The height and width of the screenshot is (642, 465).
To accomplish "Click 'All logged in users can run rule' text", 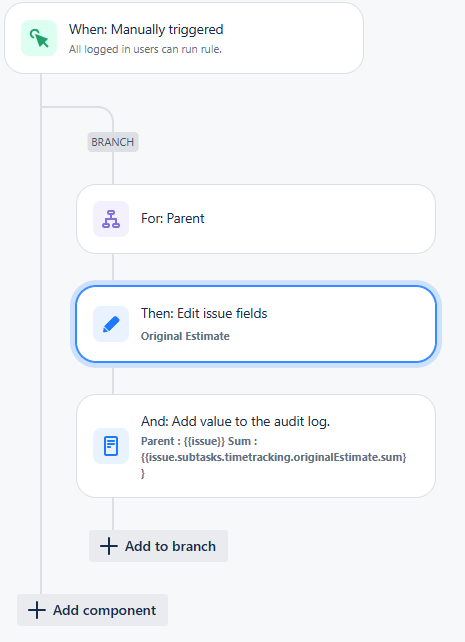I will tap(145, 49).
